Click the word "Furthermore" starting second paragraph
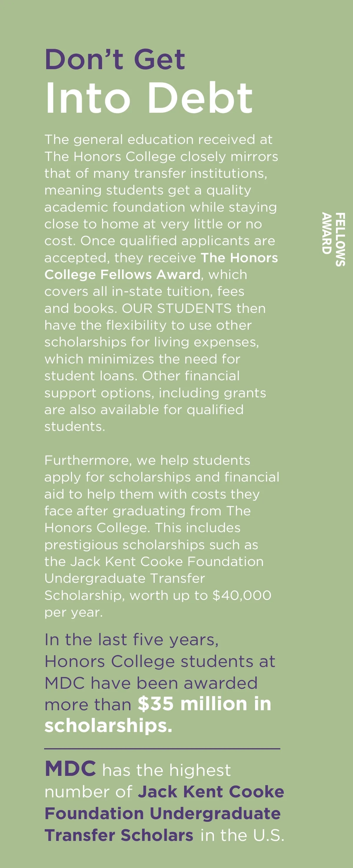The width and height of the screenshot is (353, 868). coord(88,460)
